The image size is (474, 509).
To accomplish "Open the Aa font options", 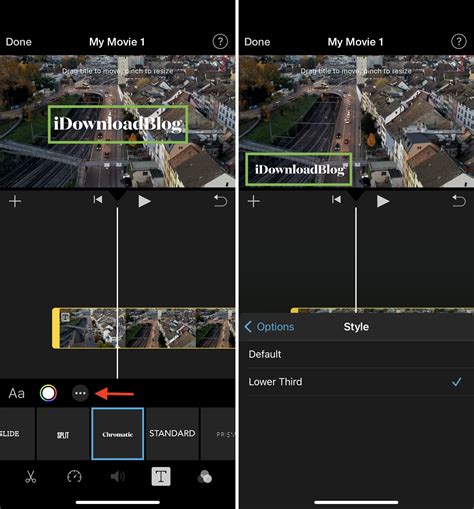I will coord(17,394).
